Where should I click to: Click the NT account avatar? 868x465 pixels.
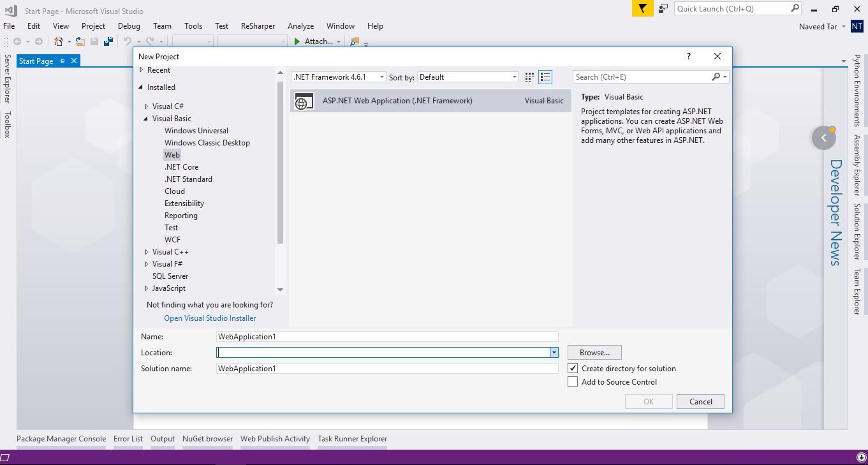(x=857, y=26)
